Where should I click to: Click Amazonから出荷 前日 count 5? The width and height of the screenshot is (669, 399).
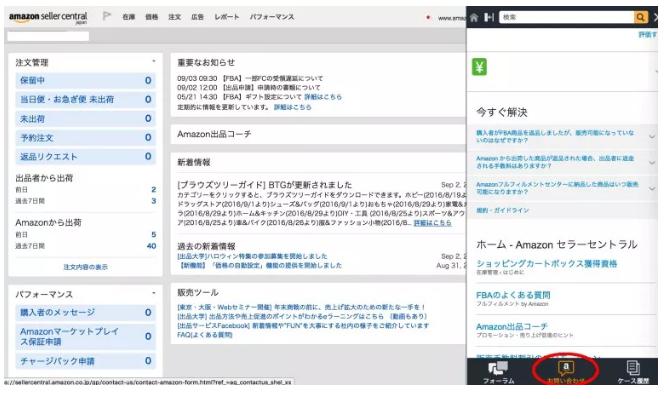coord(154,235)
